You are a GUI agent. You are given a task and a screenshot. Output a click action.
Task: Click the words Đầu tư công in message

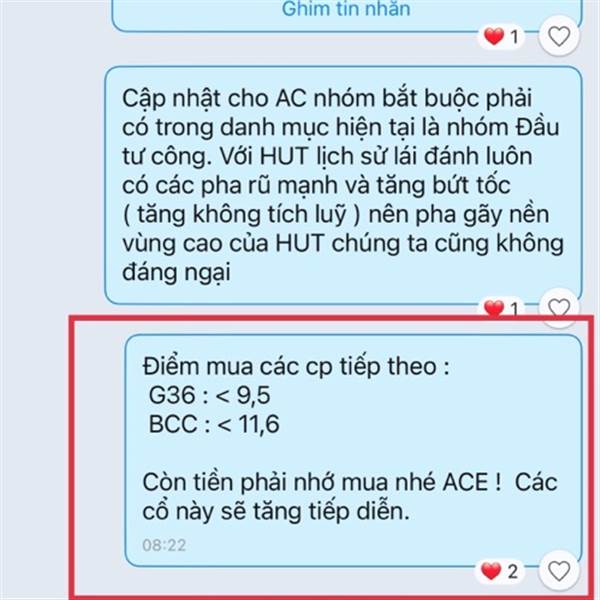pos(341,142)
